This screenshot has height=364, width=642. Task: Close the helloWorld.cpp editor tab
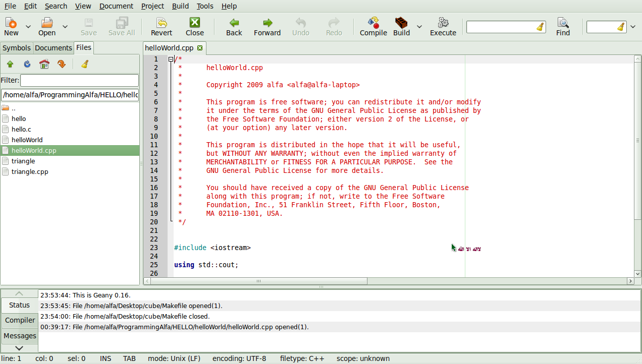(199, 47)
